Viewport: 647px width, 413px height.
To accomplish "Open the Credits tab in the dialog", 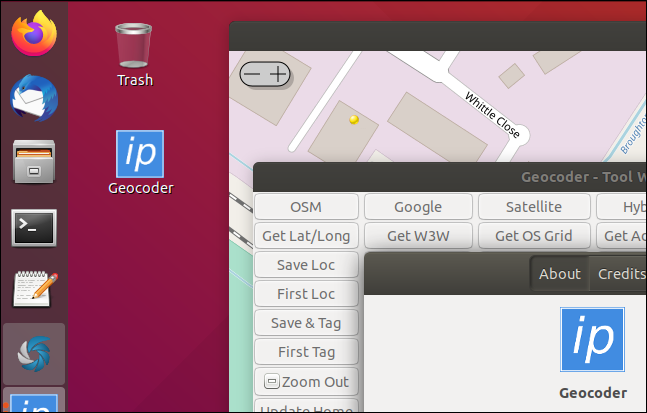I will click(x=619, y=274).
